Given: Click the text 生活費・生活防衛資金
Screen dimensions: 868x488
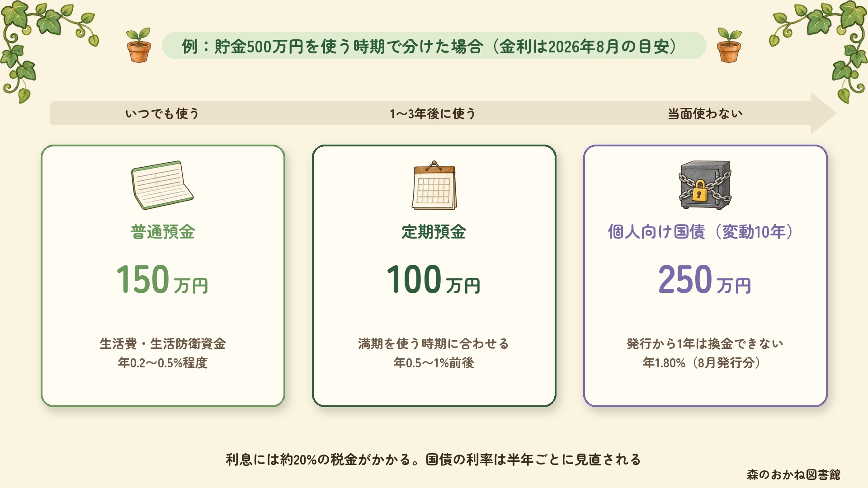Looking at the screenshot, I should click(x=163, y=344).
